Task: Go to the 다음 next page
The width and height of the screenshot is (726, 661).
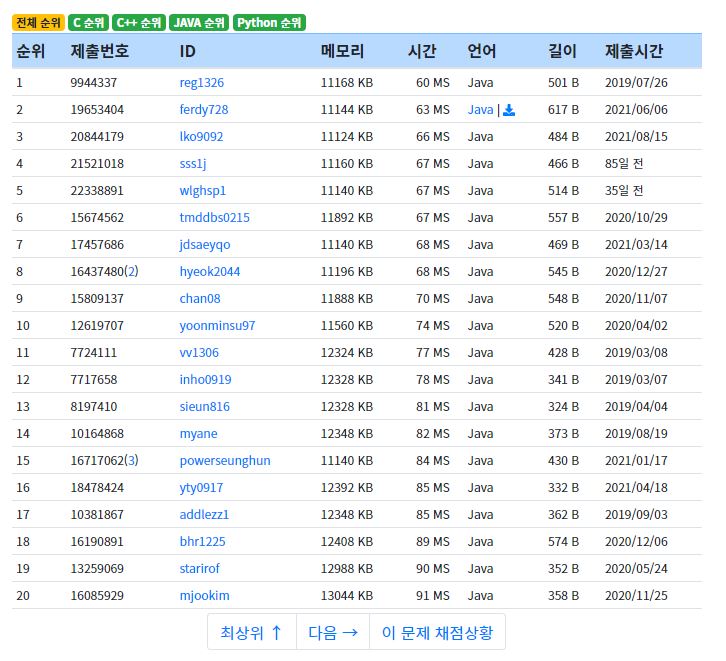Action: tap(333, 632)
